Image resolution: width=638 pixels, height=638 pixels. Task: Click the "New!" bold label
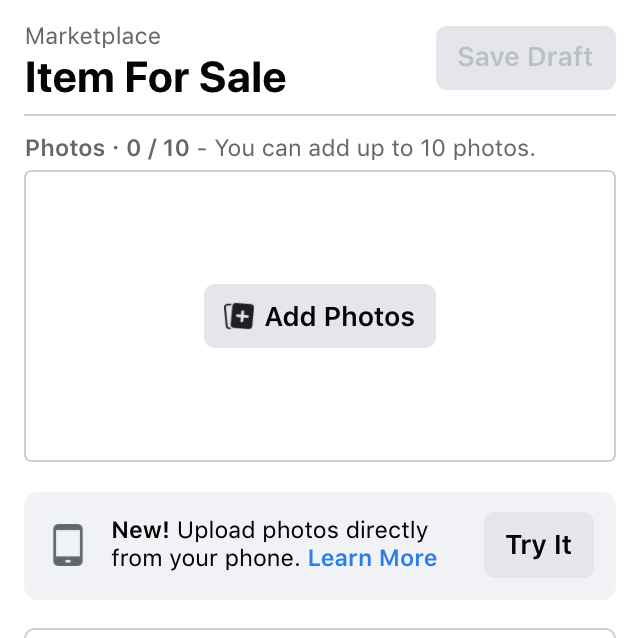(x=140, y=530)
